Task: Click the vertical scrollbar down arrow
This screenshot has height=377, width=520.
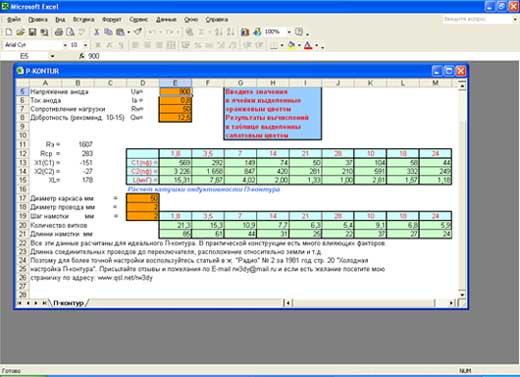Action: [x=462, y=295]
